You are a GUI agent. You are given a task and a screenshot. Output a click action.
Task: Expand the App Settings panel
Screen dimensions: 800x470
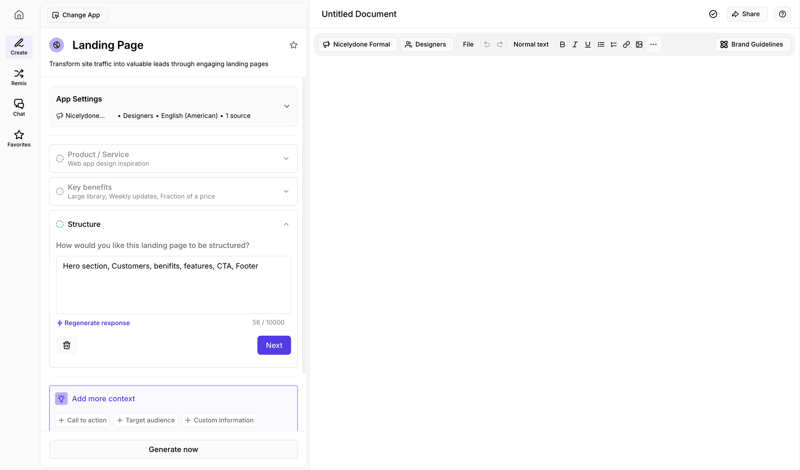pos(287,106)
